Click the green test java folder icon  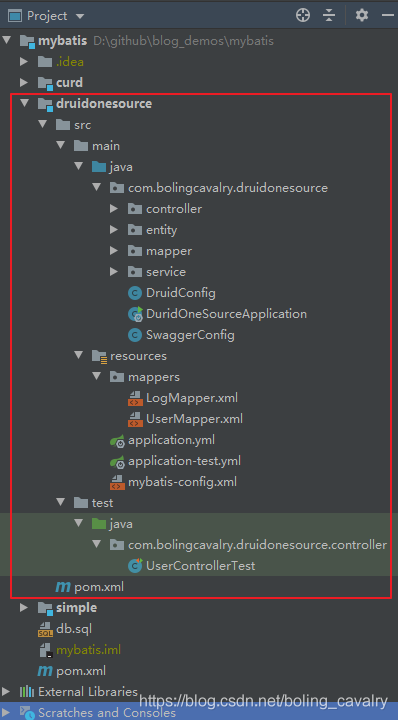[x=99, y=523]
